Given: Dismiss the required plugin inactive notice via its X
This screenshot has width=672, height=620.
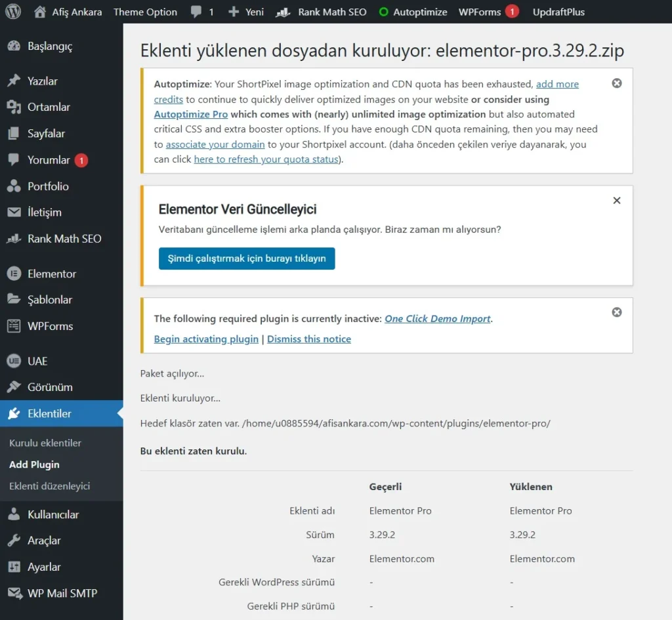Looking at the screenshot, I should [x=617, y=312].
